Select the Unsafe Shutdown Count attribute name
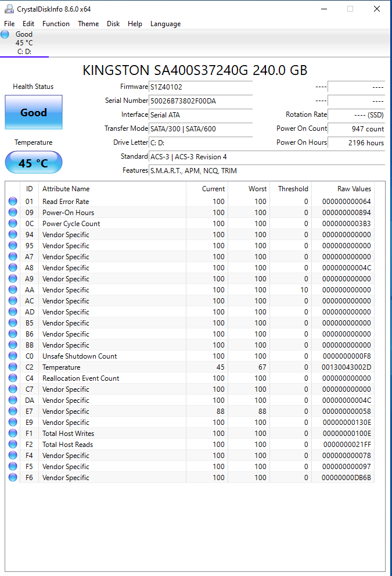The width and height of the screenshot is (392, 576). click(80, 356)
